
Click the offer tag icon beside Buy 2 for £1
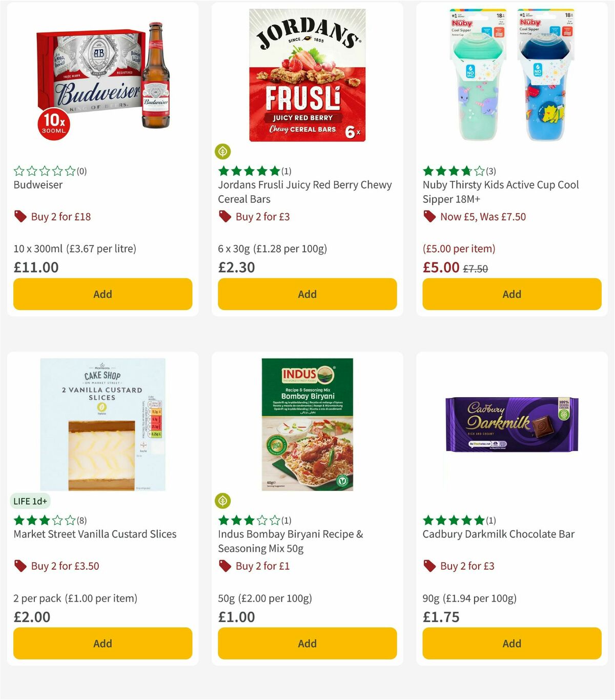coord(224,566)
